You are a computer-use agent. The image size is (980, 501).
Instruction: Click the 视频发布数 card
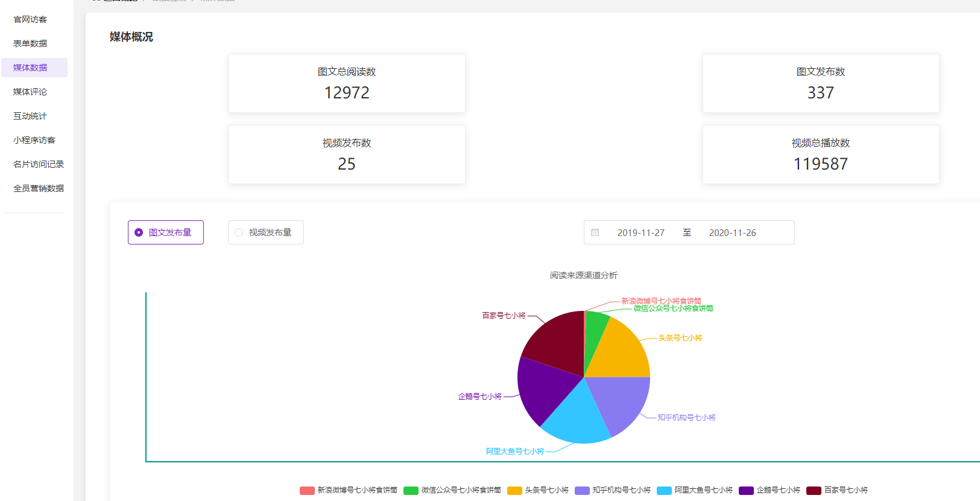347,155
